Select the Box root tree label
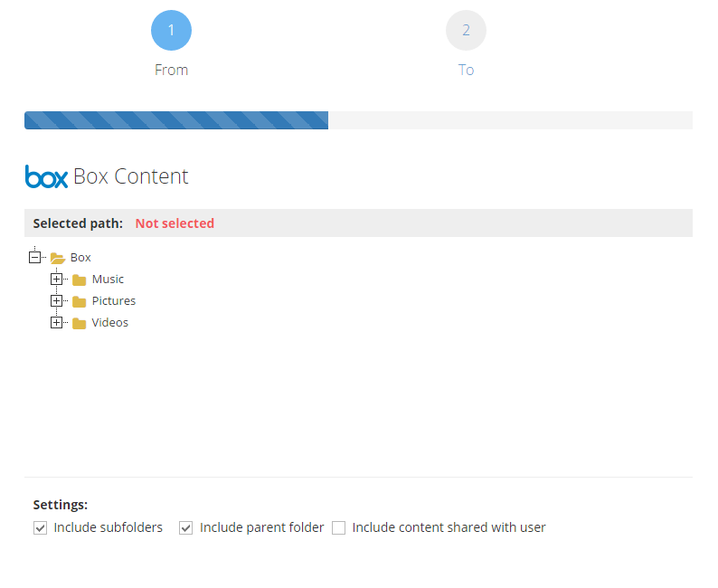 pyautogui.click(x=80, y=258)
